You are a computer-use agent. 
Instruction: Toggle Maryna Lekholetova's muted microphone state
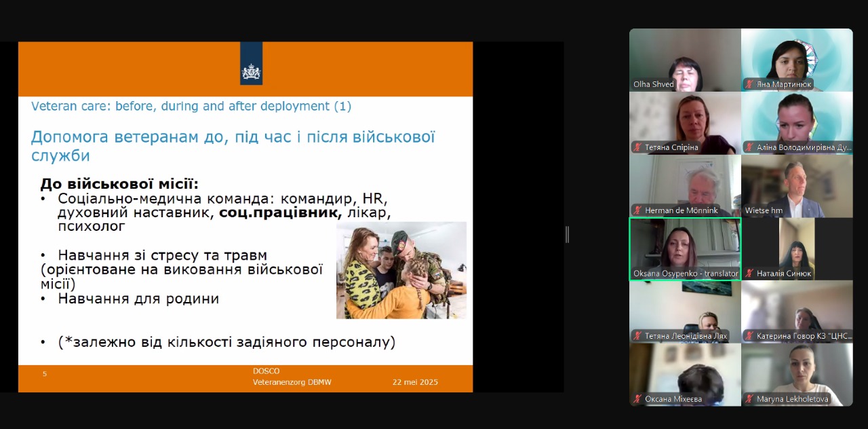[x=749, y=398]
